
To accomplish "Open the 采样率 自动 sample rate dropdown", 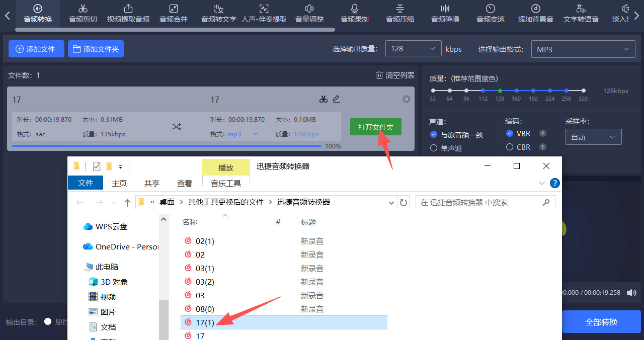I will click(593, 136).
